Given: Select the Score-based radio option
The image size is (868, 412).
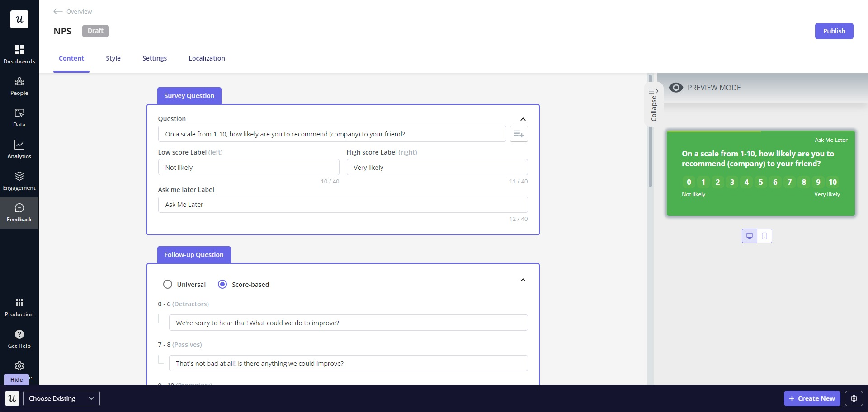Looking at the screenshot, I should 222,285.
